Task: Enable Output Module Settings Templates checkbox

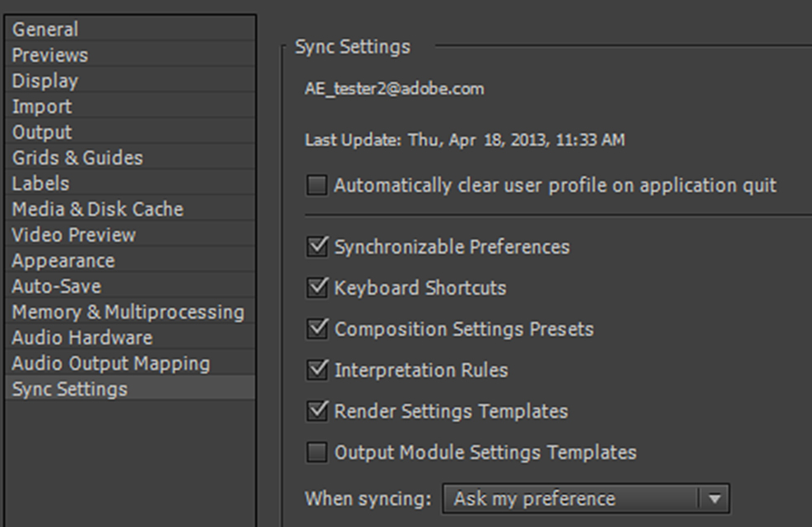Action: pos(317,452)
